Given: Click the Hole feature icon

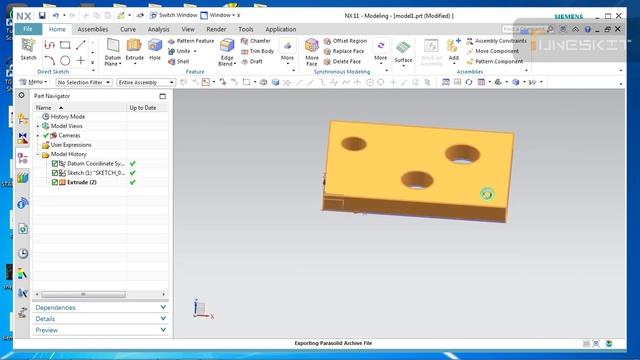Looking at the screenshot, I should coord(155,46).
